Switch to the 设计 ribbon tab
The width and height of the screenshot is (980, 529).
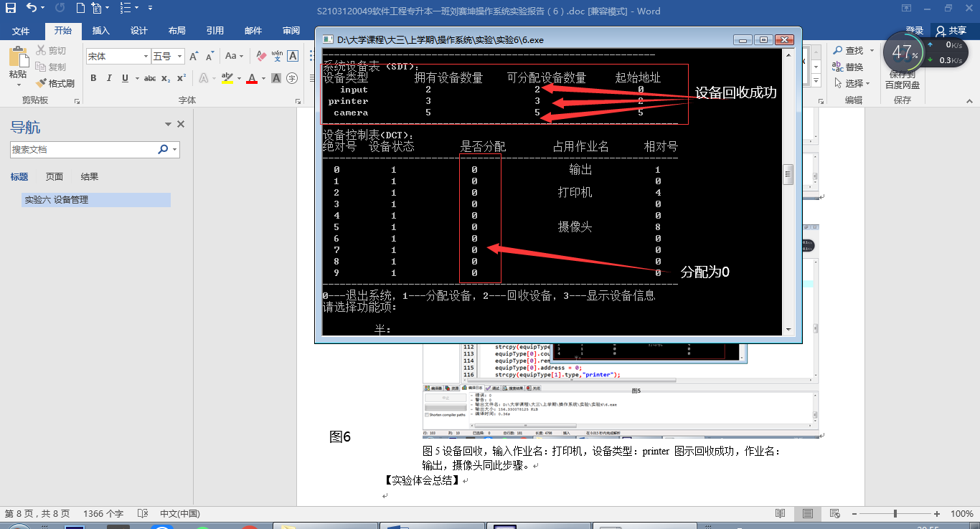coord(139,31)
